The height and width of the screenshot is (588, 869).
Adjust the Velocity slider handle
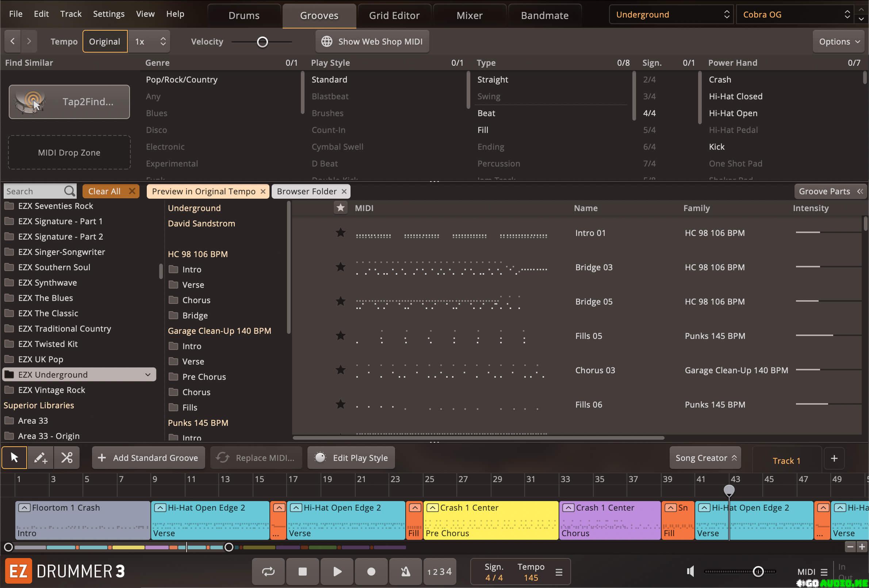pyautogui.click(x=263, y=42)
